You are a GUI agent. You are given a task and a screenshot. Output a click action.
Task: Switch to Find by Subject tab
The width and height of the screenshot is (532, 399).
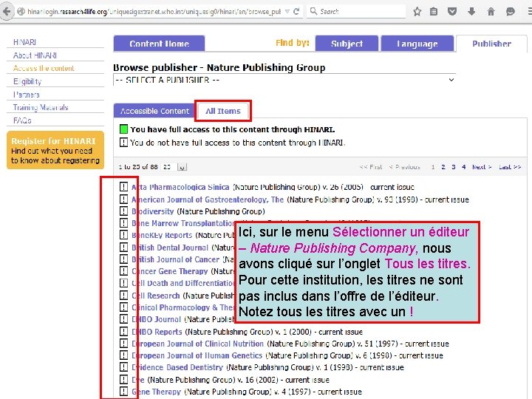coord(347,44)
